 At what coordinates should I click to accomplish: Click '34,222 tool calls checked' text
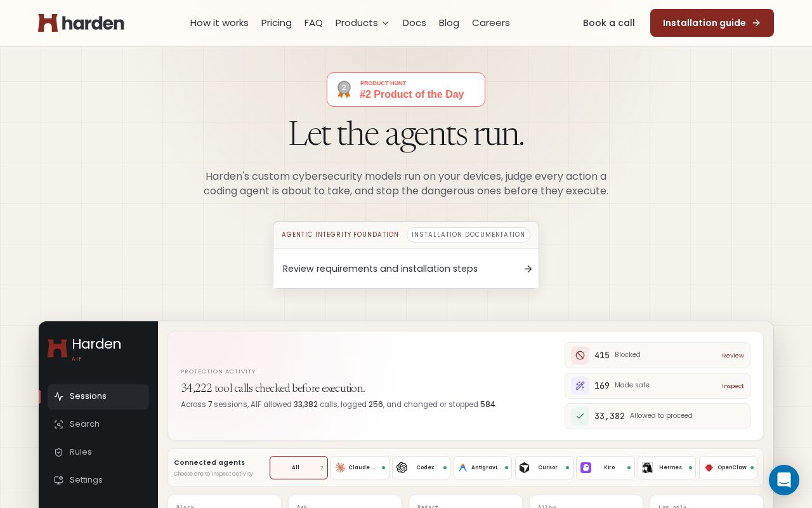(273, 388)
